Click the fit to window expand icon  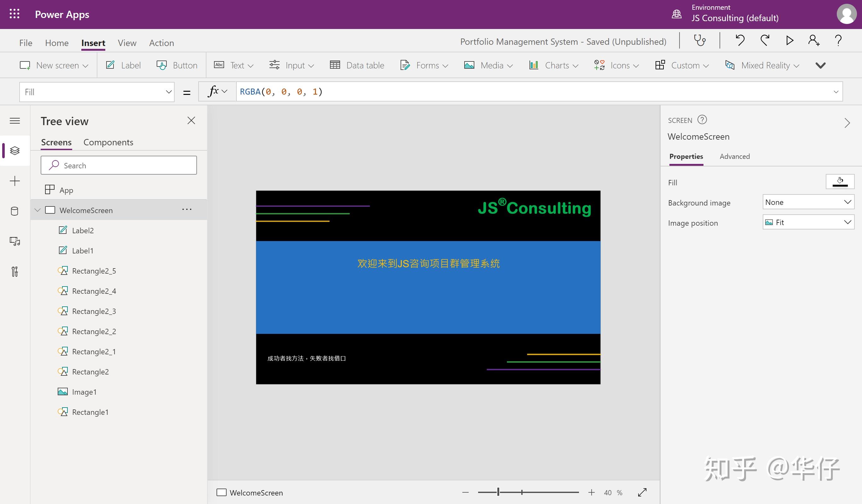pos(642,492)
